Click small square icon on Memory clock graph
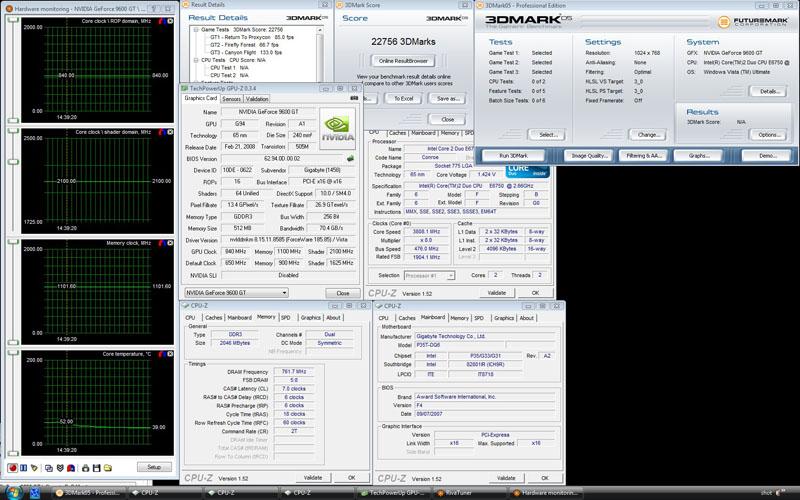 [x=170, y=243]
